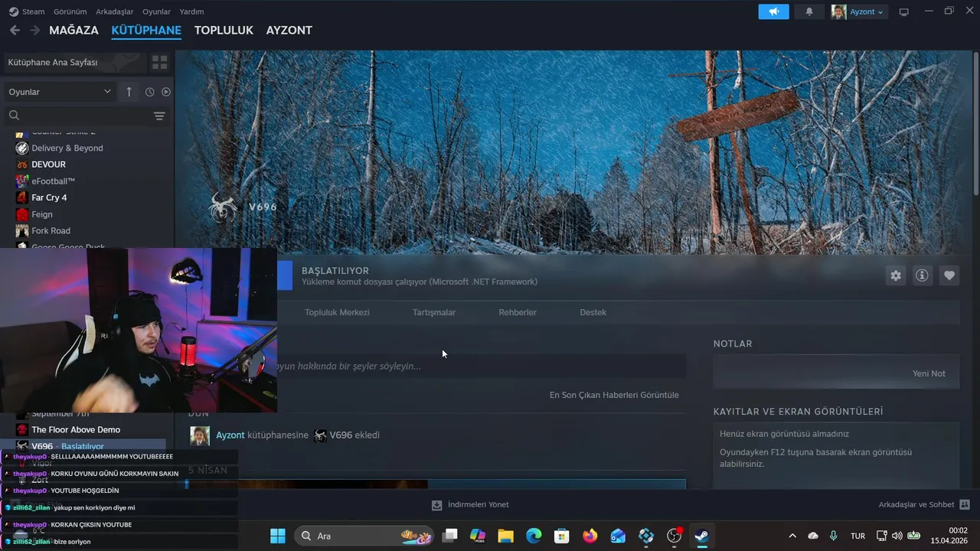Image resolution: width=980 pixels, height=551 pixels.
Task: Click En Son Çıkan Haberleri Görüntüle
Action: pyautogui.click(x=614, y=395)
